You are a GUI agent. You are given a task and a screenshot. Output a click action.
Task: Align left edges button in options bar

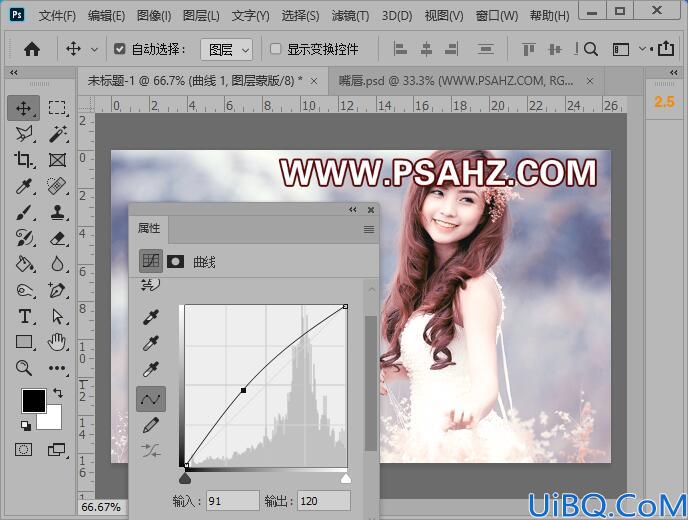click(400, 49)
